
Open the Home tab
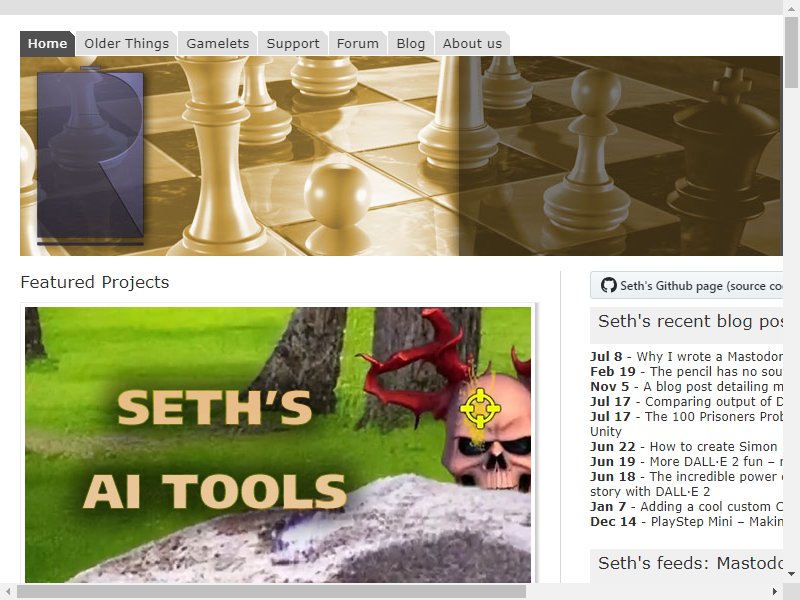coord(47,44)
